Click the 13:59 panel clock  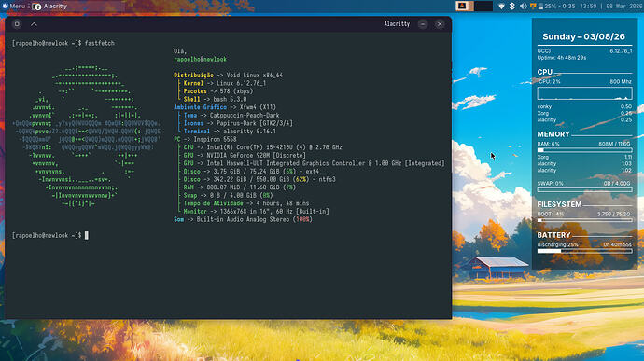coord(588,7)
